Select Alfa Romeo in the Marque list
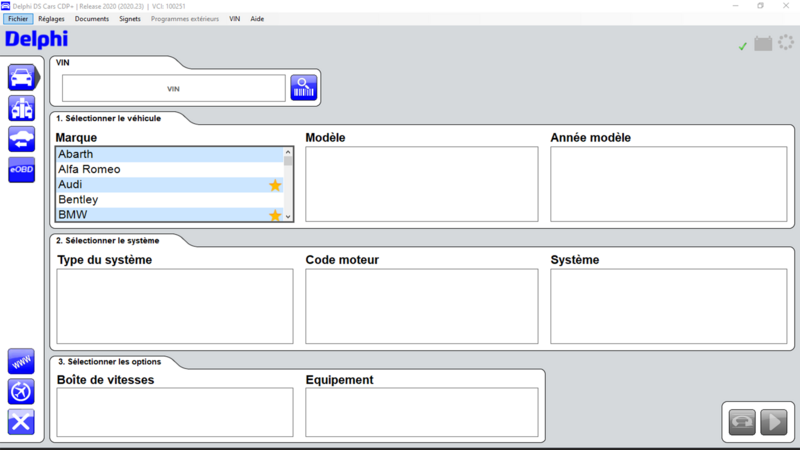Viewport: 800px width, 450px height. pos(169,169)
